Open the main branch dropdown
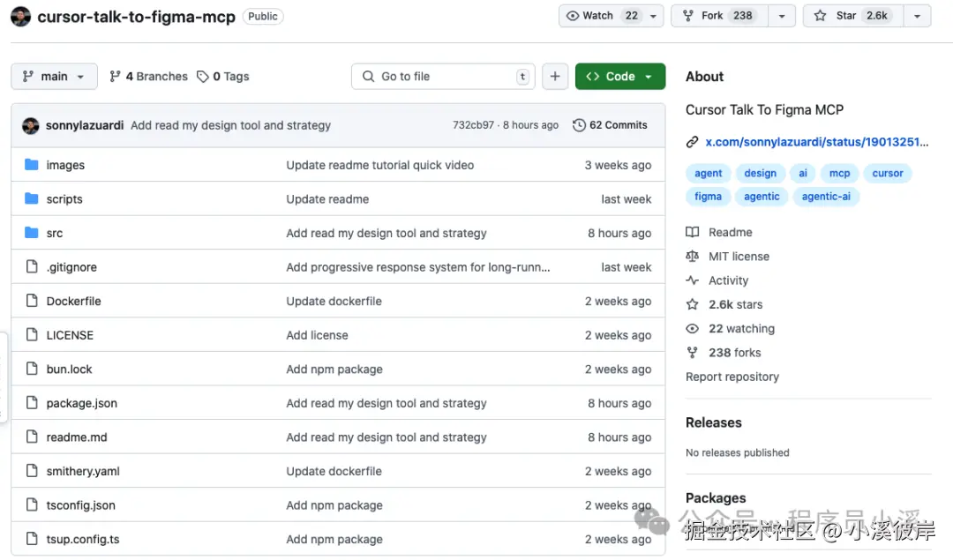Screen dimensions: 953x560 pyautogui.click(x=54, y=77)
